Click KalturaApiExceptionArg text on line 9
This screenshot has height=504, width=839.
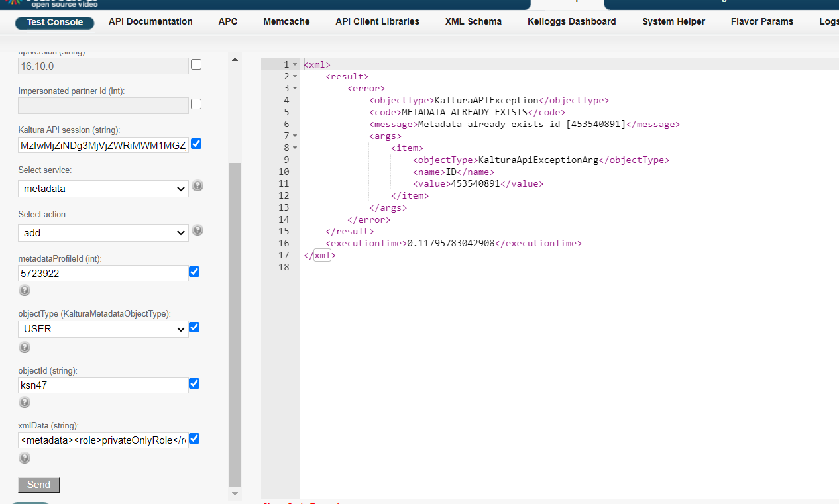[538, 160]
